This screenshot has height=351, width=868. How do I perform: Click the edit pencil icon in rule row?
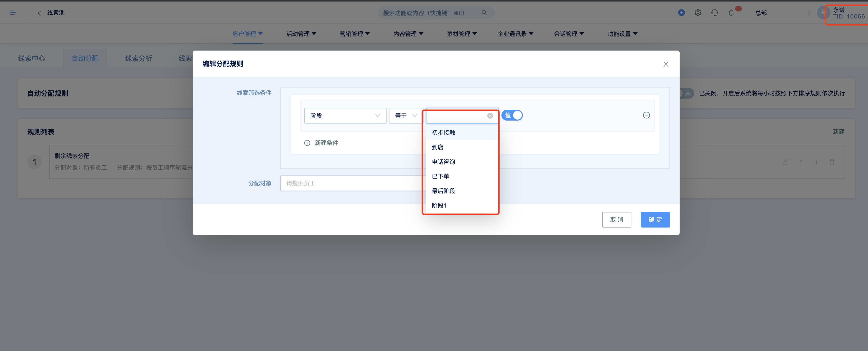pos(785,162)
